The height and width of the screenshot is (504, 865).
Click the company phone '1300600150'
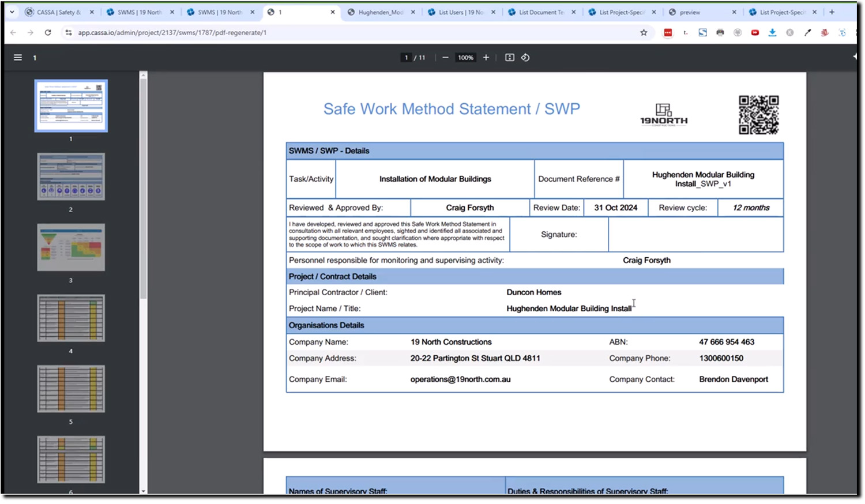tap(721, 358)
